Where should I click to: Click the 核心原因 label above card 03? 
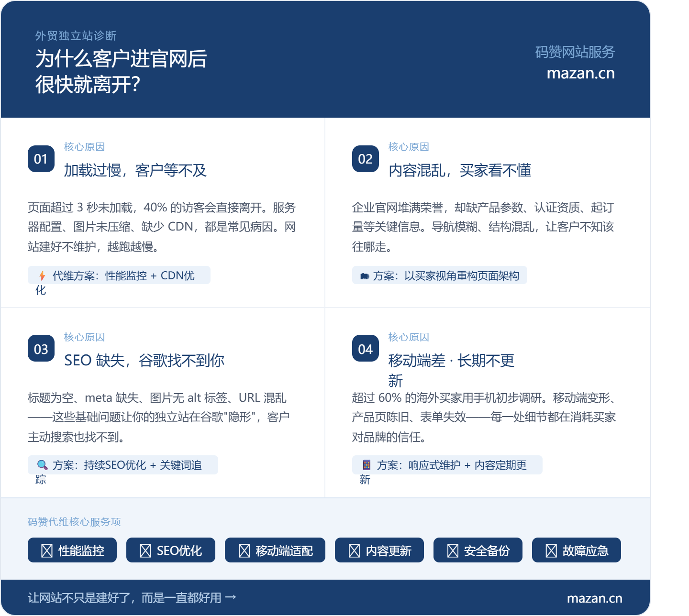click(x=84, y=337)
